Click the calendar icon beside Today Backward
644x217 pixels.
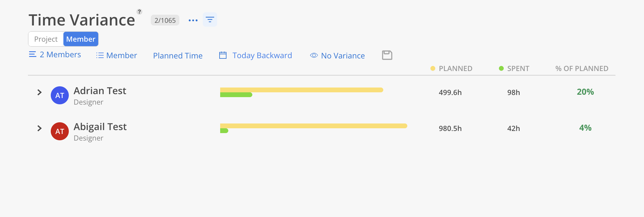[223, 55]
